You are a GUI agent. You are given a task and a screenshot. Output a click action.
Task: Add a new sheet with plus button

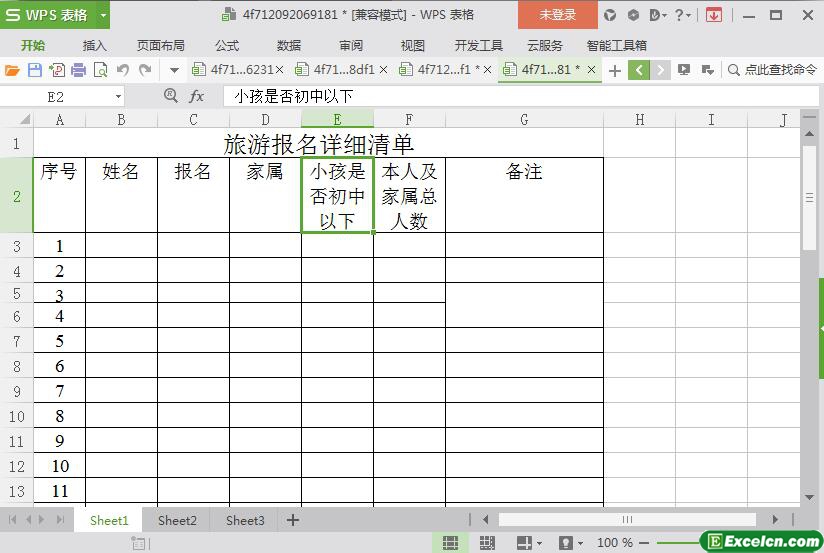tap(293, 520)
